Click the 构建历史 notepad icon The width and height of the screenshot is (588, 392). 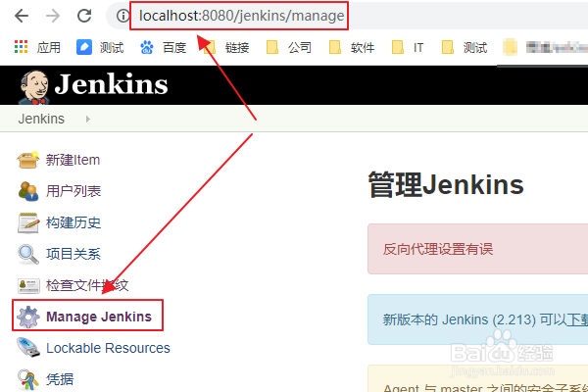click(x=28, y=222)
